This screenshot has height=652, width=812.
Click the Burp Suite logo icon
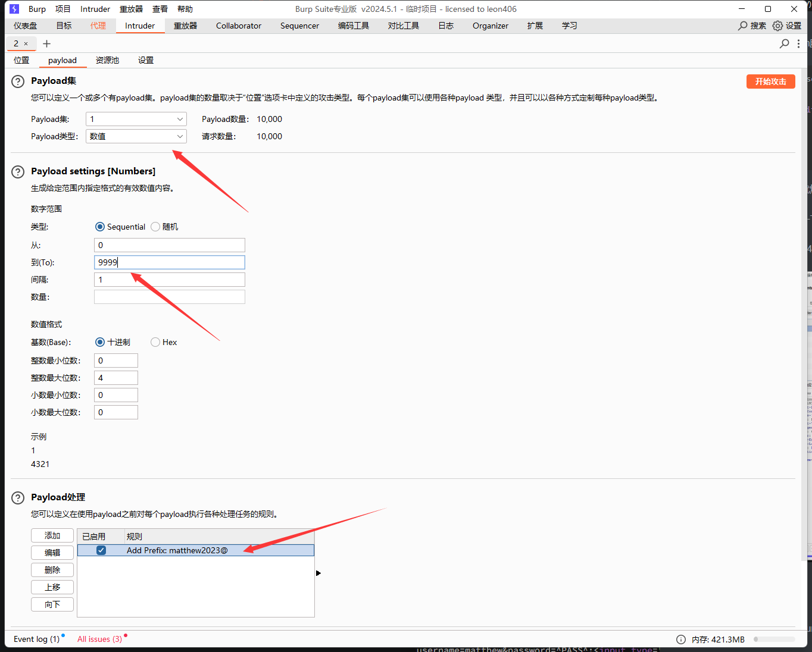click(14, 9)
